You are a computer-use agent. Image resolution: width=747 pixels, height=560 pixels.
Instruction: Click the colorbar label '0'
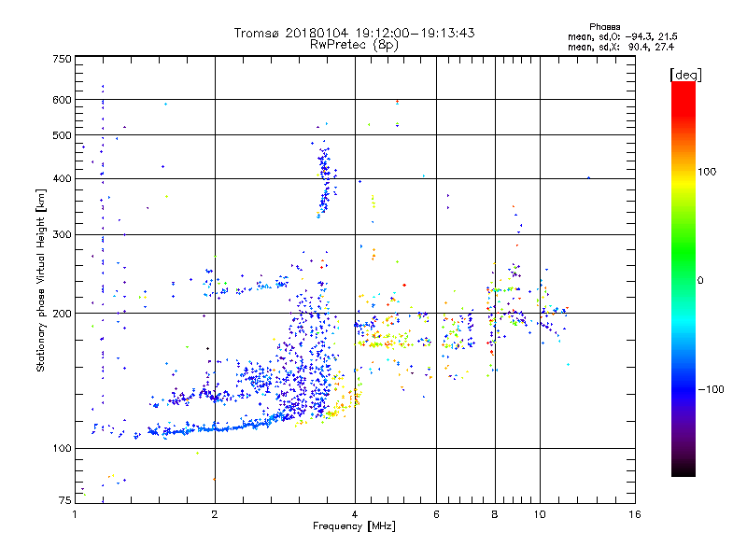[x=700, y=280]
